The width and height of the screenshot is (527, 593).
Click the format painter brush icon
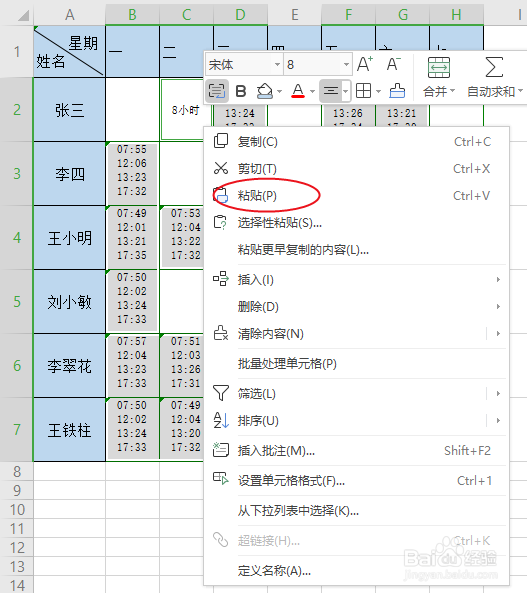pyautogui.click(x=397, y=91)
